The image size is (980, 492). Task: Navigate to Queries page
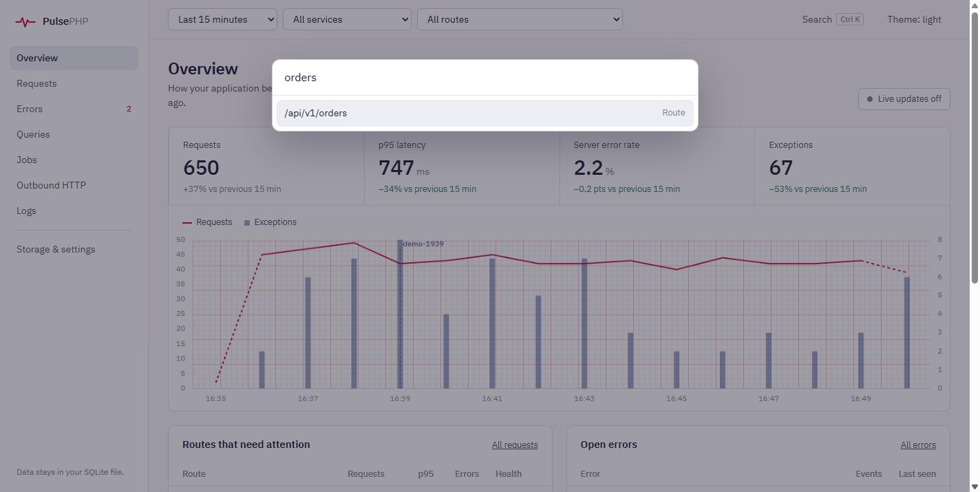click(74, 134)
